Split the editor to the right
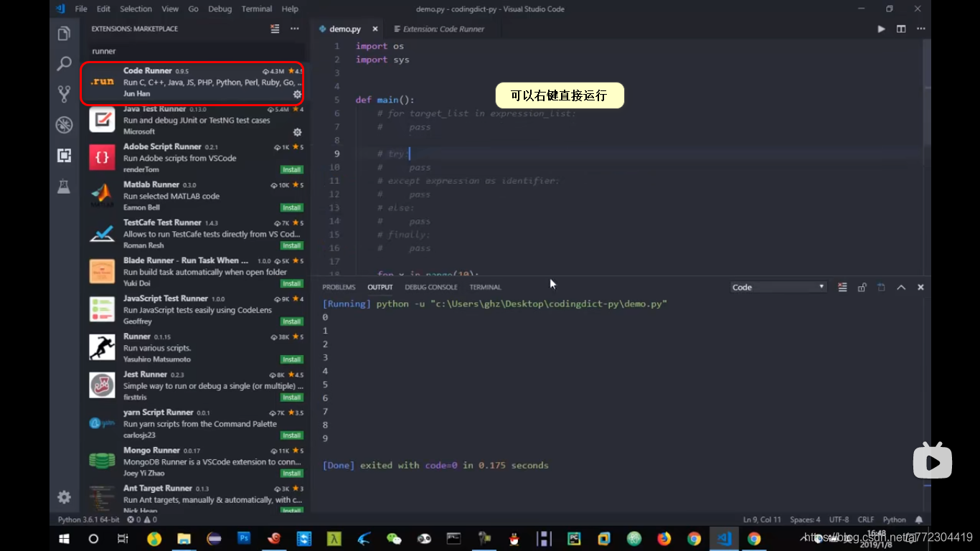This screenshot has width=980, height=551. click(901, 29)
